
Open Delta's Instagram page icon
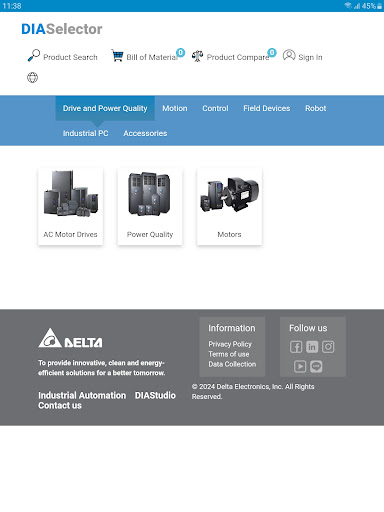click(328, 347)
